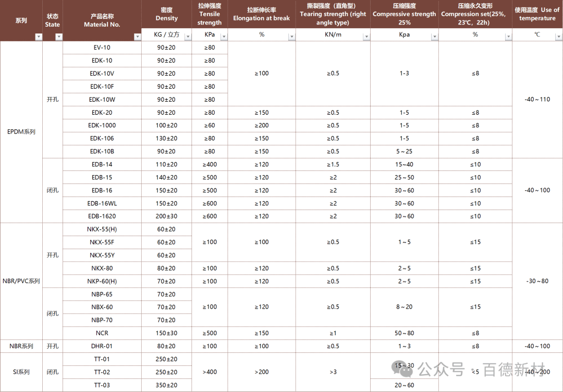Open the 状态 State filter arrow
563x392 pixels.
click(x=59, y=36)
